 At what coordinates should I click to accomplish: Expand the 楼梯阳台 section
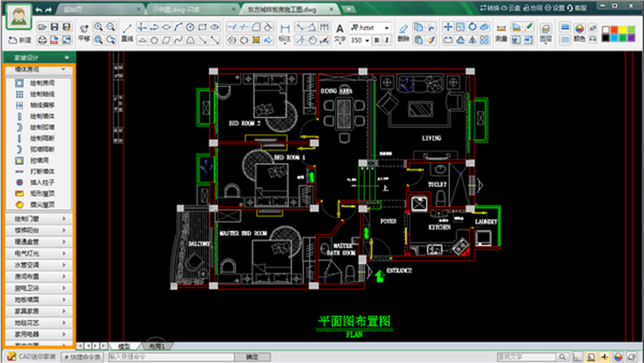pyautogui.click(x=39, y=230)
